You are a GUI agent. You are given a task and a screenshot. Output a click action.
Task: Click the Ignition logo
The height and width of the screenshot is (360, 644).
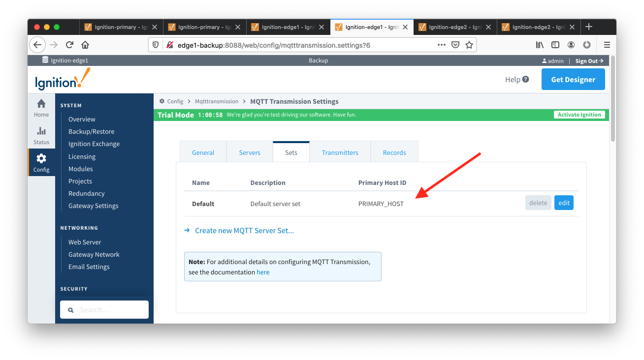tap(63, 79)
